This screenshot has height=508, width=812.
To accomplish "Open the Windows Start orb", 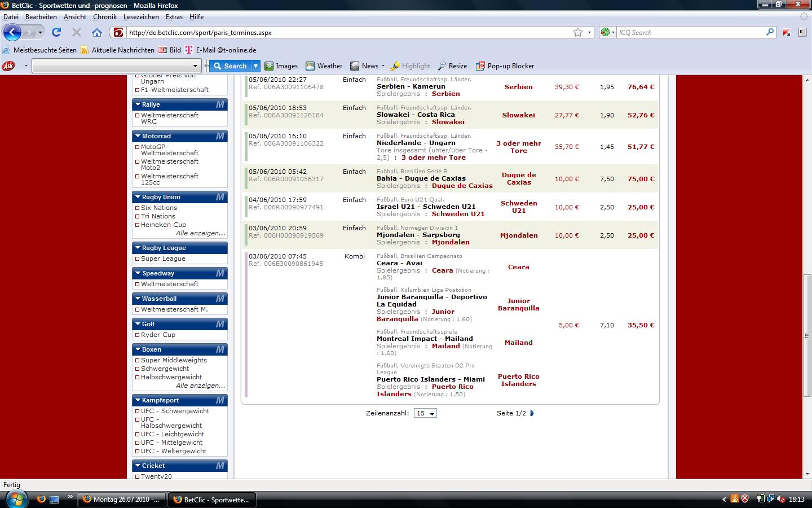I will (16, 499).
